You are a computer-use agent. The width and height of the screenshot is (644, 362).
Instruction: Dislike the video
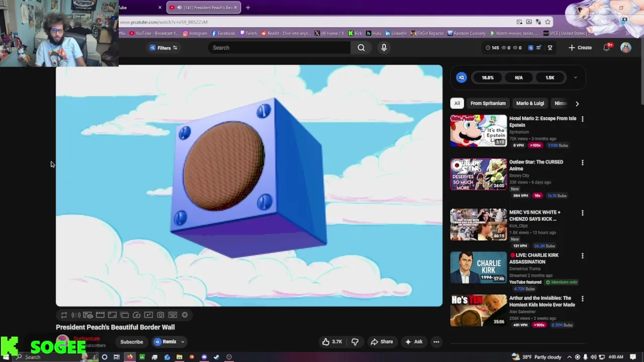(x=355, y=342)
